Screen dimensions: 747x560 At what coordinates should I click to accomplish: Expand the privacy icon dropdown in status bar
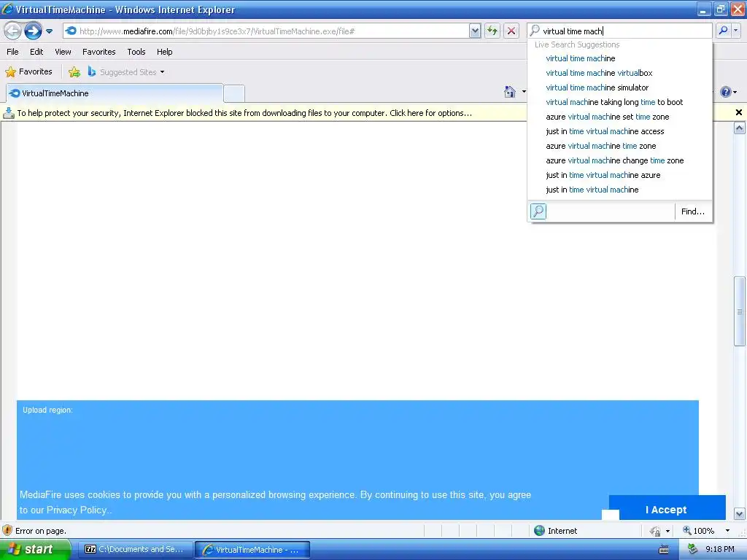point(668,531)
